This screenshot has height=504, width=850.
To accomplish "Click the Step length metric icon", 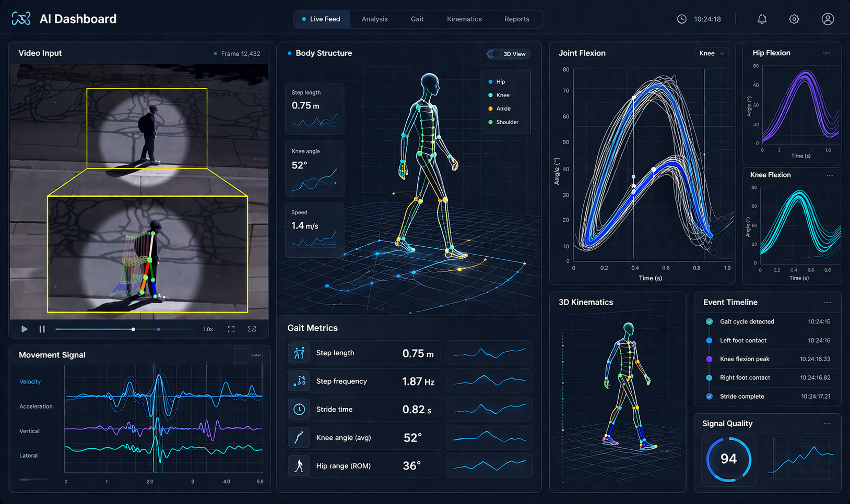I will tap(299, 353).
